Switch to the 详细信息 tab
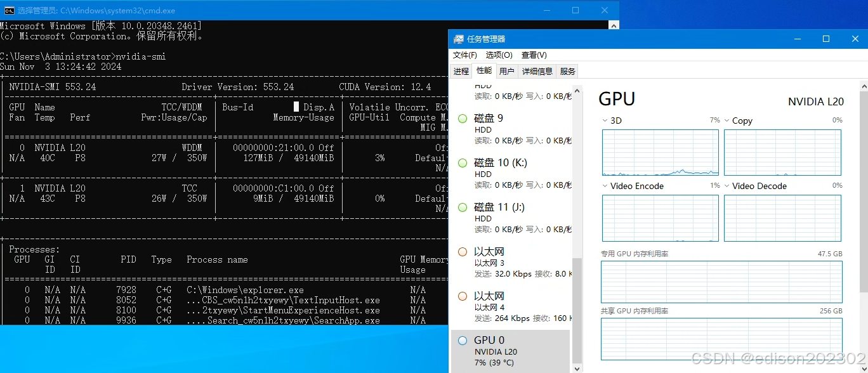Image resolution: width=868 pixels, height=373 pixels. click(x=537, y=71)
